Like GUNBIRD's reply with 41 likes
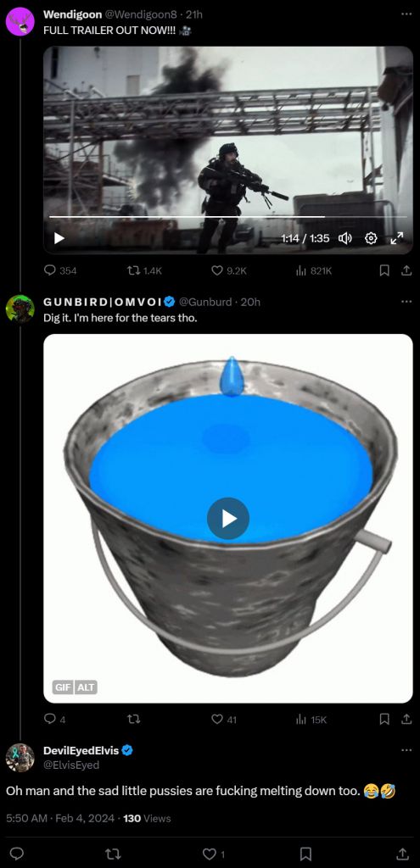This screenshot has width=420, height=868. click(x=224, y=720)
